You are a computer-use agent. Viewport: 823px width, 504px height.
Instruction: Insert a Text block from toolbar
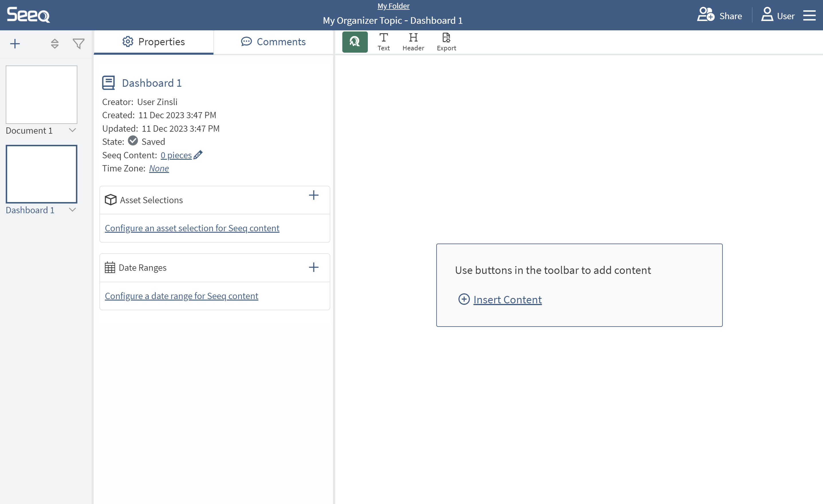click(x=384, y=42)
